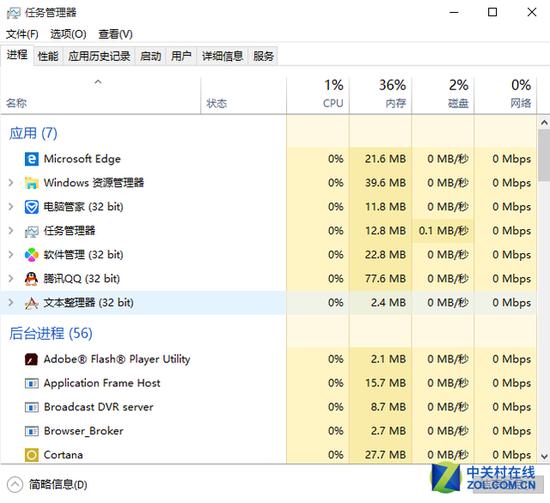Viewport: 550px width, 503px height.
Task: Switch to the 服务 tab
Action: tap(263, 56)
